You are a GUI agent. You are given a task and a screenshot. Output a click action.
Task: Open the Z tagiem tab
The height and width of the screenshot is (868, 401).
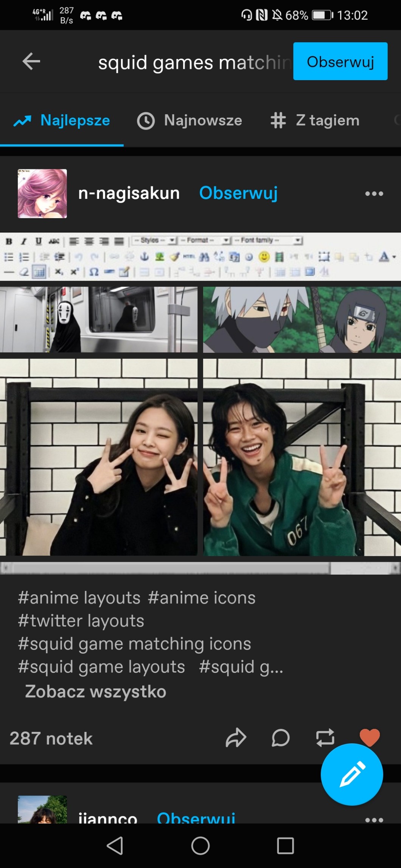(x=315, y=121)
